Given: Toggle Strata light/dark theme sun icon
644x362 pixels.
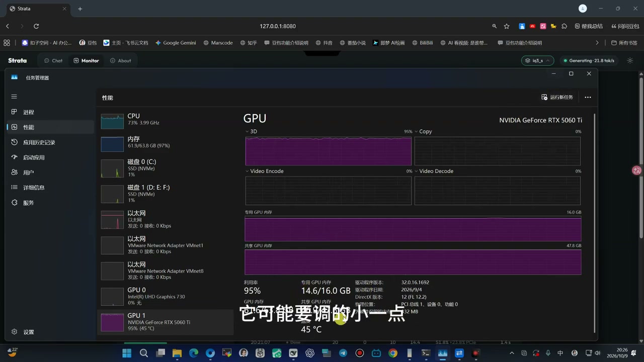Looking at the screenshot, I should tap(630, 60).
